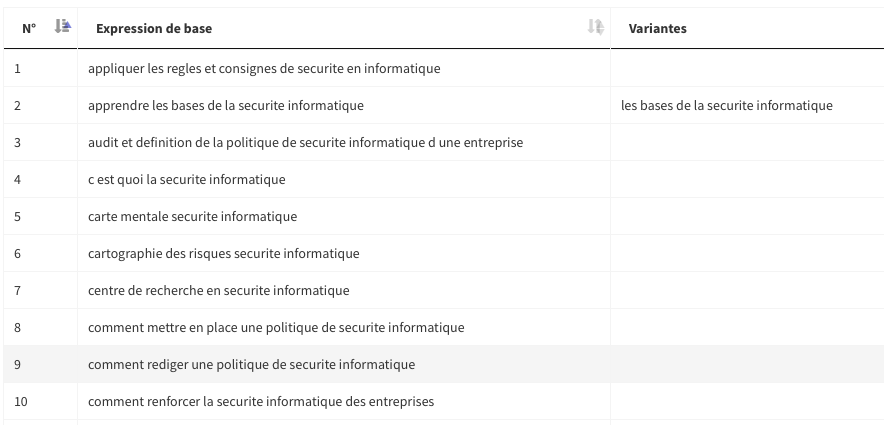Click the Expression de base sort icon
Viewport: 884px width, 425px height.
point(596,28)
